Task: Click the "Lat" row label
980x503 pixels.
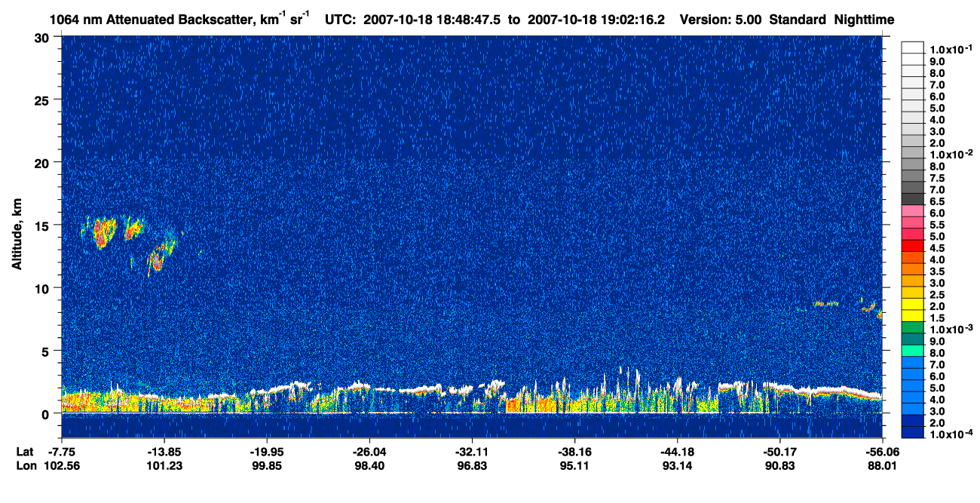Action: pos(25,451)
